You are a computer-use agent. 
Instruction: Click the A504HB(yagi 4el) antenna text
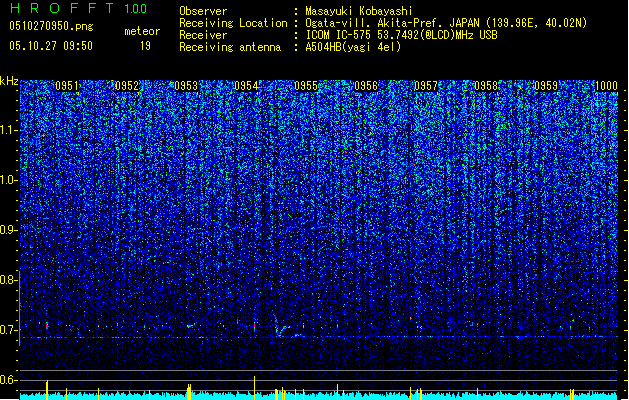pos(353,47)
